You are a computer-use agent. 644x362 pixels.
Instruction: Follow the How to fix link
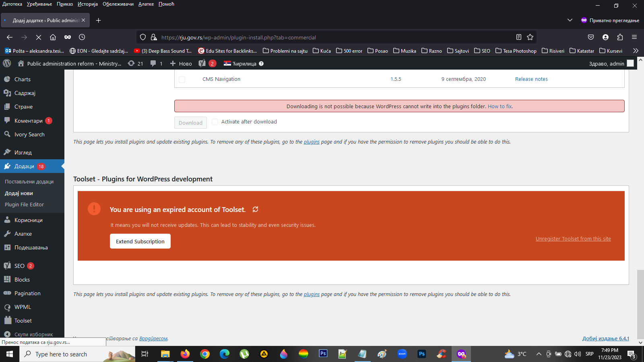[500, 107]
